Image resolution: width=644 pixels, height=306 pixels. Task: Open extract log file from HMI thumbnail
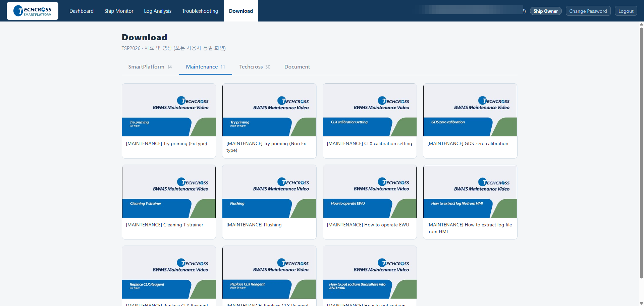pyautogui.click(x=470, y=191)
